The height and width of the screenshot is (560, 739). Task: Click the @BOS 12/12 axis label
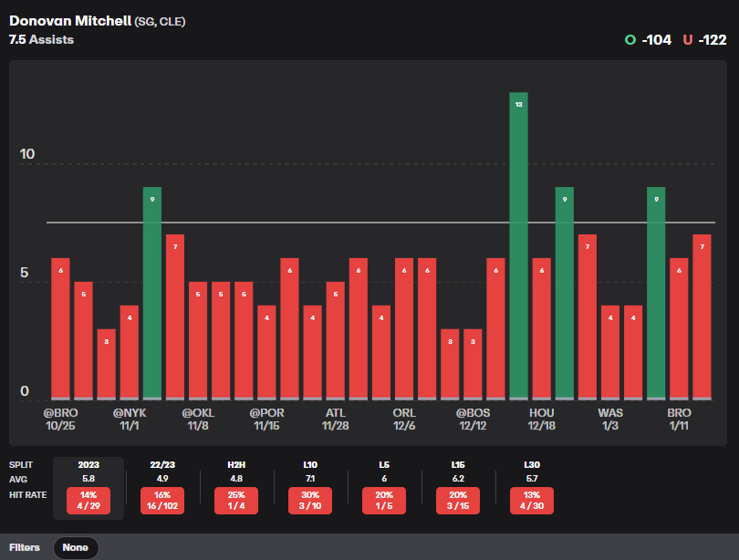pos(473,420)
